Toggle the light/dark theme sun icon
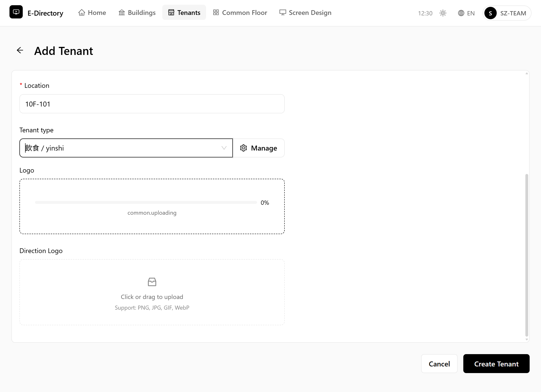The height and width of the screenshot is (392, 541). pos(443,13)
